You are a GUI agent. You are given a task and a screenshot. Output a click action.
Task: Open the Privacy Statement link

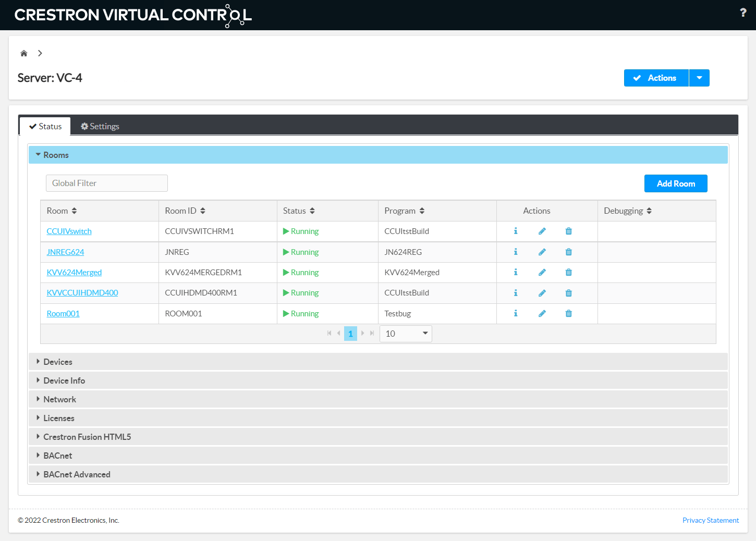click(711, 520)
